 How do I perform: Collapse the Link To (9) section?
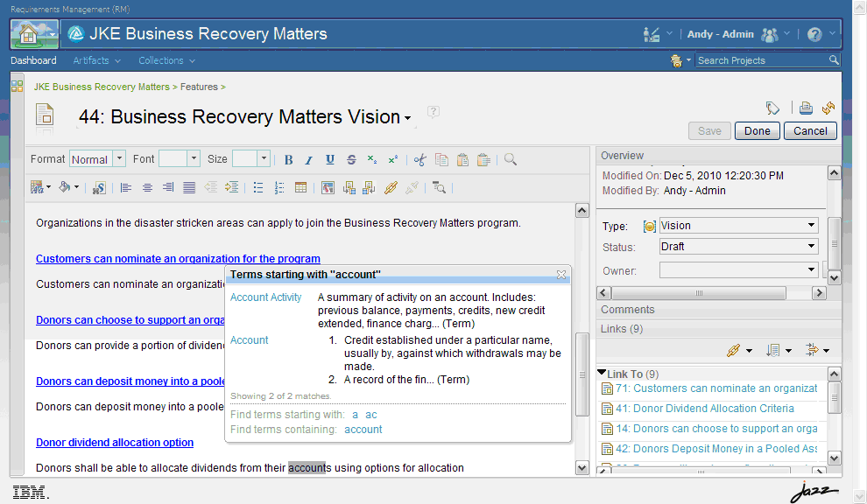603,373
